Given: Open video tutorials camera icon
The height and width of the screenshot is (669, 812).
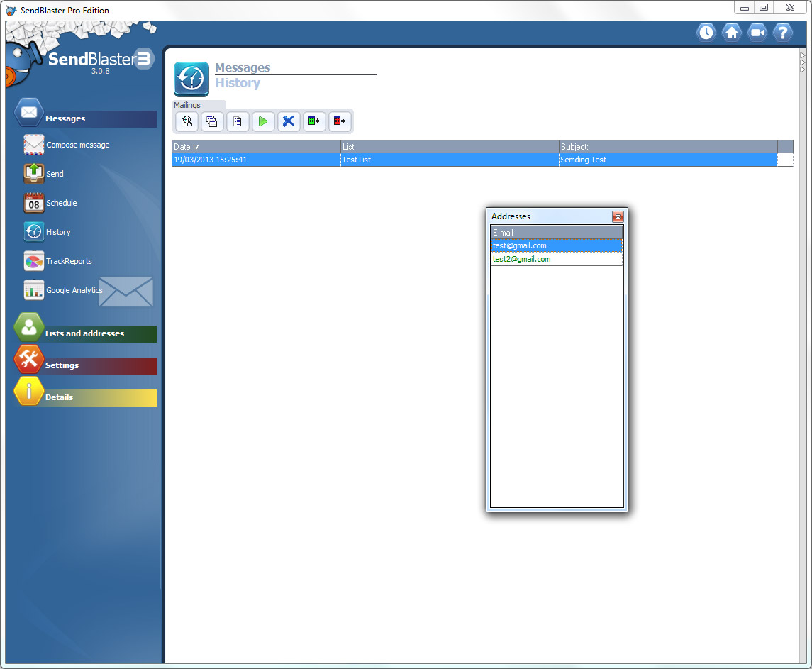Looking at the screenshot, I should click(x=757, y=32).
